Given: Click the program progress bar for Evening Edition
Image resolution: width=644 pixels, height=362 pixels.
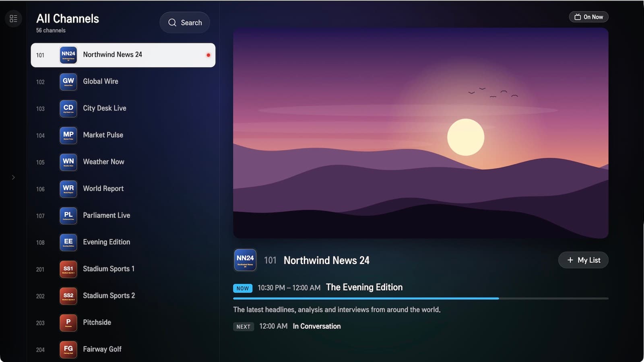Looking at the screenshot, I should point(421,298).
